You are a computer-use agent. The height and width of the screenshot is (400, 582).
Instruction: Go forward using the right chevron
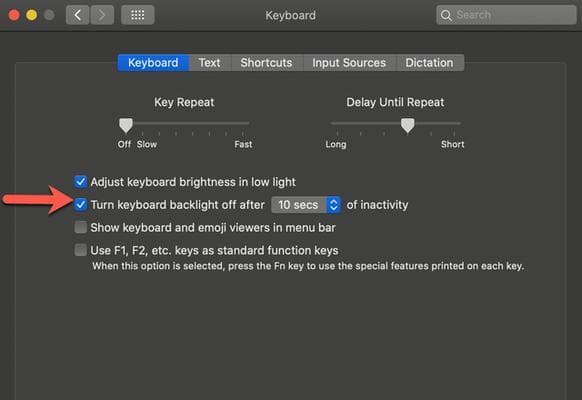click(x=102, y=15)
